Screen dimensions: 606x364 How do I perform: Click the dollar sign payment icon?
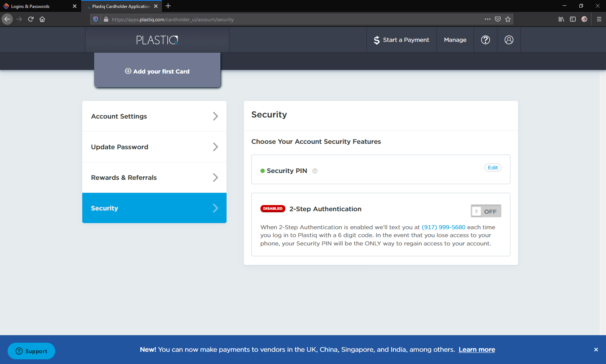point(377,40)
